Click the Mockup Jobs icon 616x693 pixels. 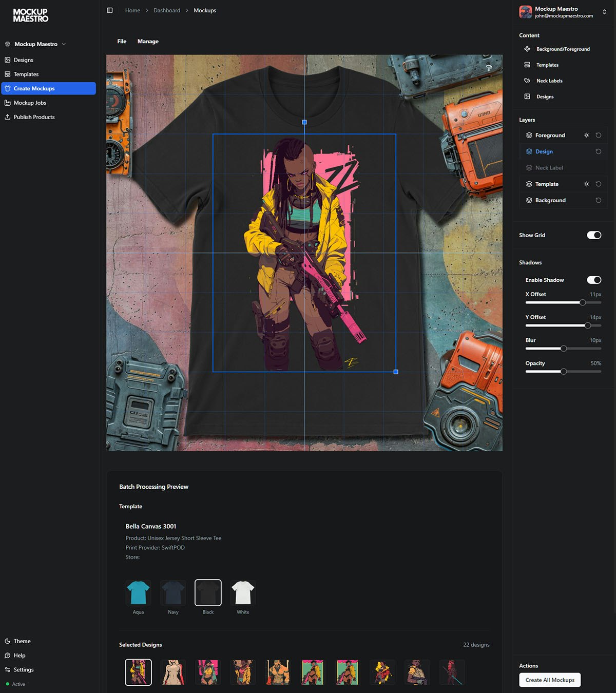click(8, 103)
